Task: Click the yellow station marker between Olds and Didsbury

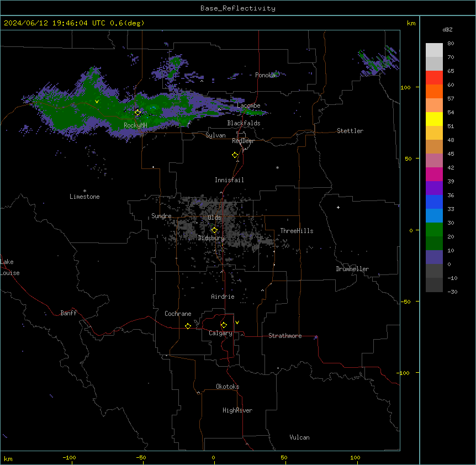Action: [214, 230]
